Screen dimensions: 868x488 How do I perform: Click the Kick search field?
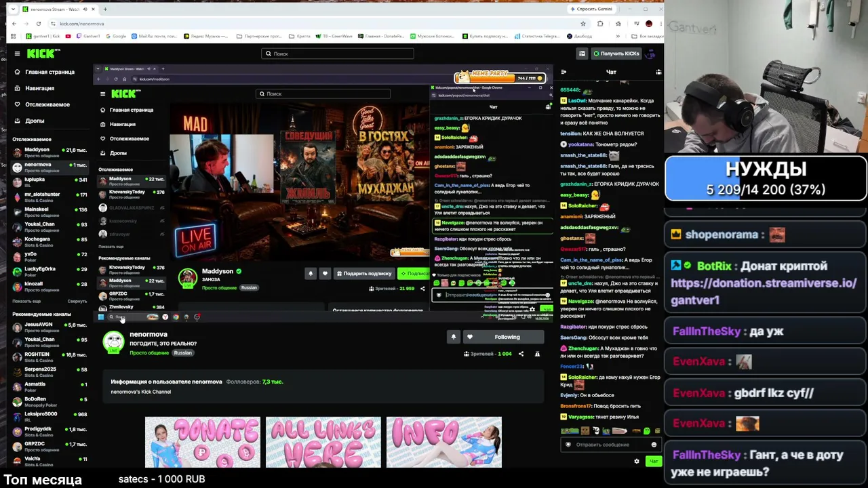pyautogui.click(x=337, y=54)
